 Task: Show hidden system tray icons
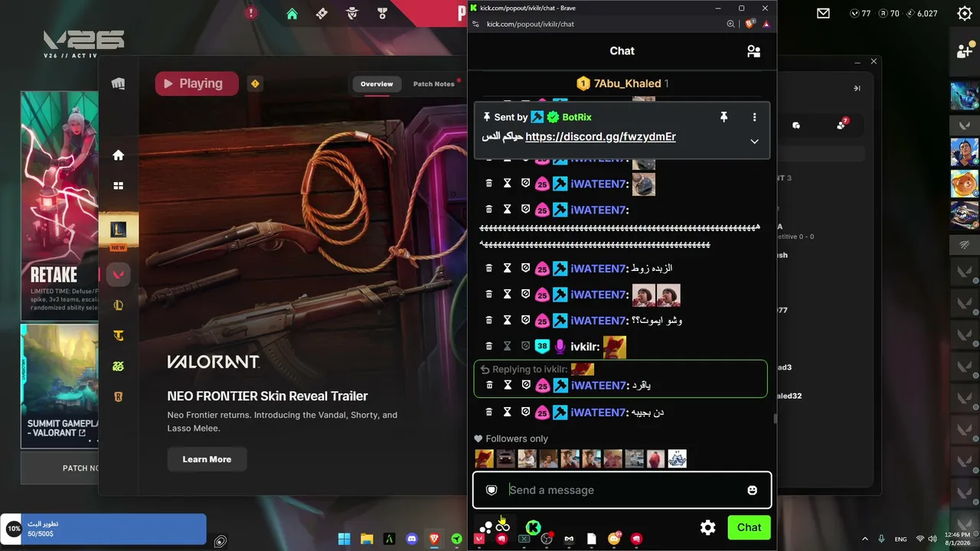click(865, 540)
